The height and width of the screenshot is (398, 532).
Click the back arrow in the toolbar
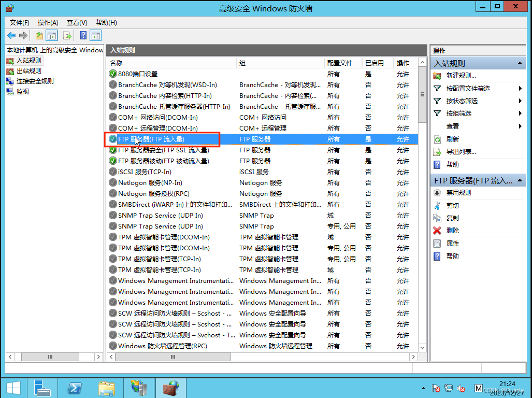(x=11, y=36)
